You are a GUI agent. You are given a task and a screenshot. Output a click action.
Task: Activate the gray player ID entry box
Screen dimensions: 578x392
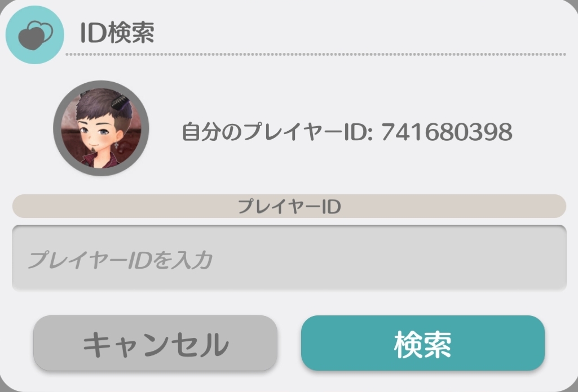click(289, 258)
